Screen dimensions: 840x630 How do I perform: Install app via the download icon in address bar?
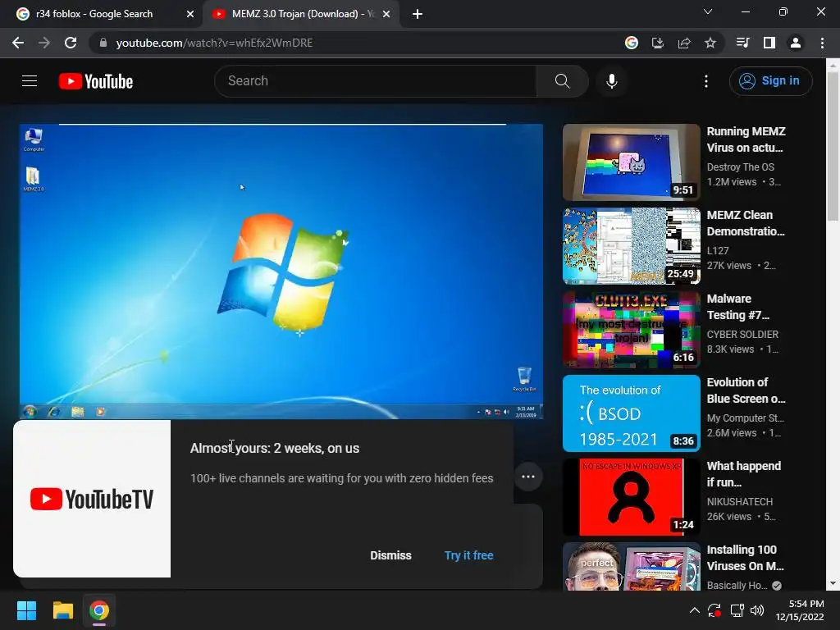657,43
